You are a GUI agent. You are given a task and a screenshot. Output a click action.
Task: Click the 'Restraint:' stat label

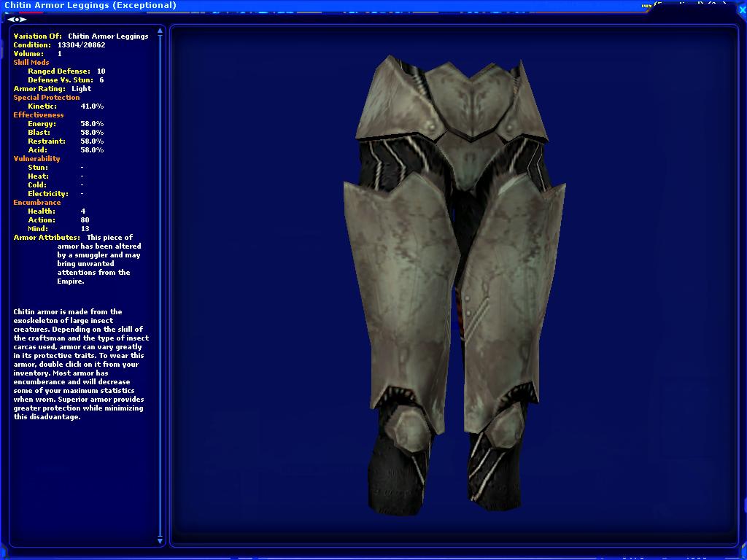(x=47, y=141)
